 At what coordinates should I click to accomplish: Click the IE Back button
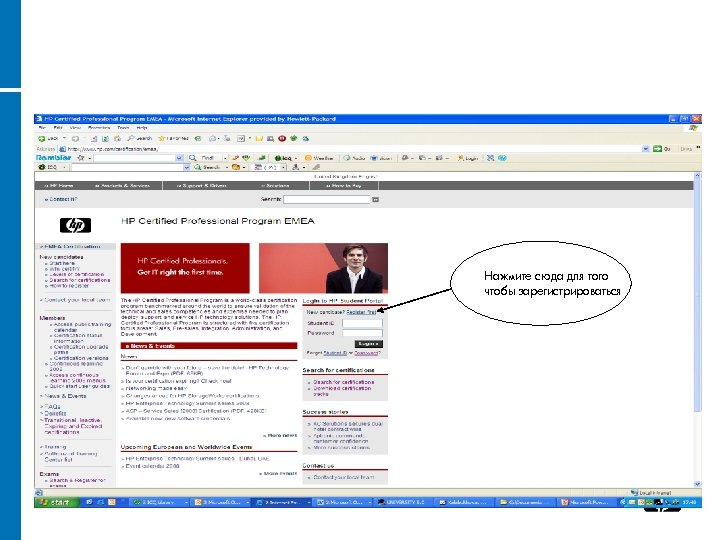pyautogui.click(x=49, y=138)
